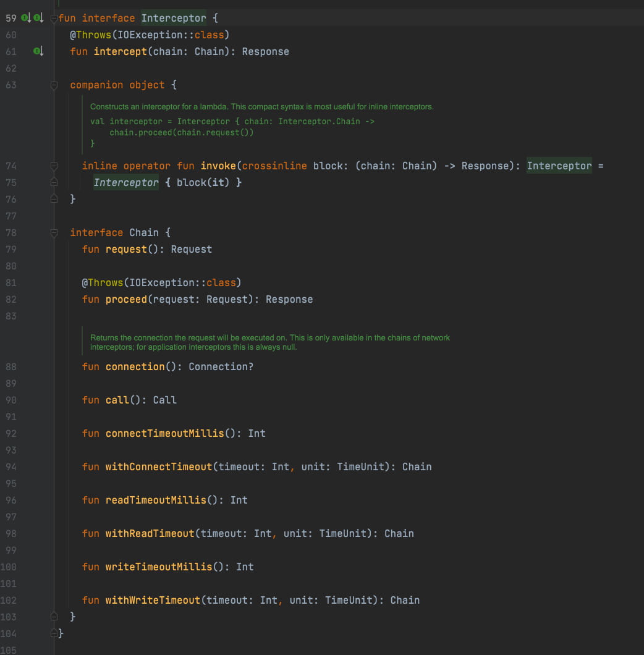This screenshot has height=655, width=644.
Task: Collapse the fun interface Interceptor fold marker
Action: click(54, 19)
